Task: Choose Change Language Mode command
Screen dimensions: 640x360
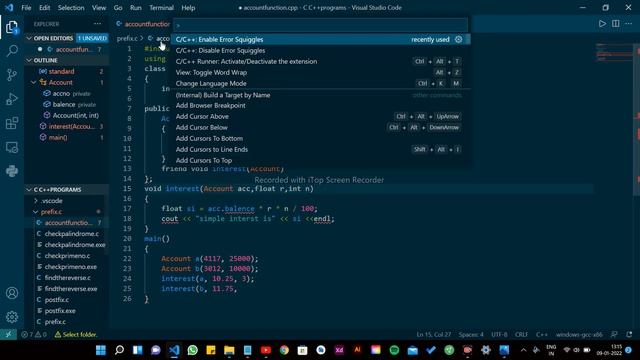Action: click(320, 83)
